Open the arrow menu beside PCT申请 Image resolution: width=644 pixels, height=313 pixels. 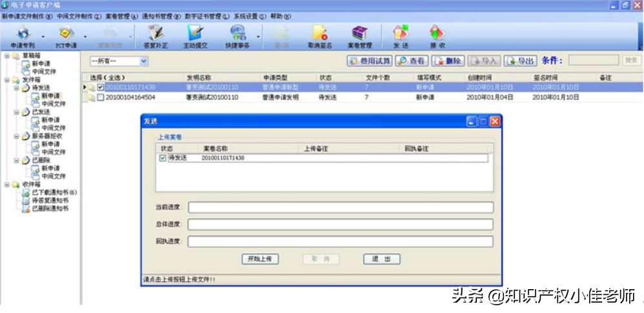pyautogui.click(x=85, y=36)
